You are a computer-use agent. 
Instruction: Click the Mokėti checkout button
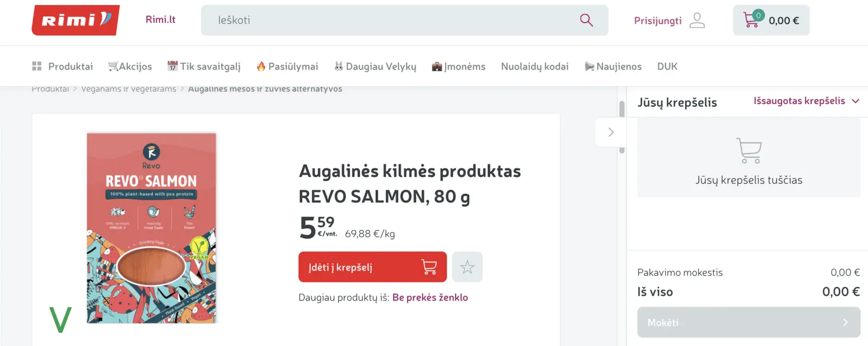(x=749, y=322)
